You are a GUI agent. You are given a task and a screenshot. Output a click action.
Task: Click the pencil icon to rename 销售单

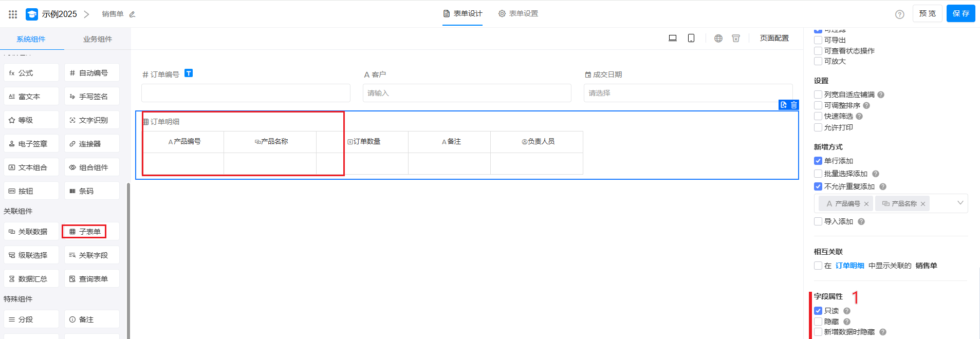pyautogui.click(x=132, y=14)
